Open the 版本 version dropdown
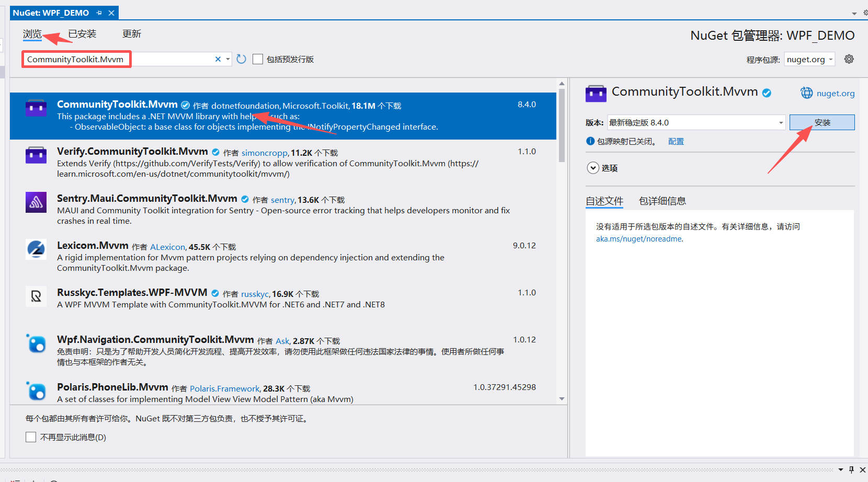The image size is (868, 482). [696, 122]
